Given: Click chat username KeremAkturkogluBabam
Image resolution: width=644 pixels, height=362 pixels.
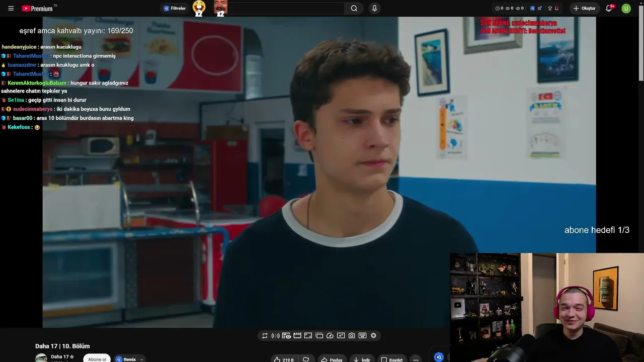Looking at the screenshot, I should point(37,83).
